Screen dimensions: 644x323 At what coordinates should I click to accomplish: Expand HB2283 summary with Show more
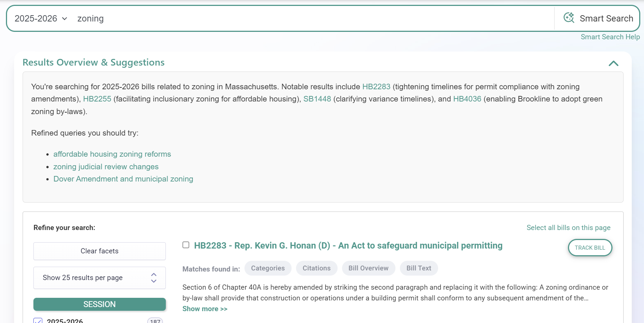click(205, 309)
